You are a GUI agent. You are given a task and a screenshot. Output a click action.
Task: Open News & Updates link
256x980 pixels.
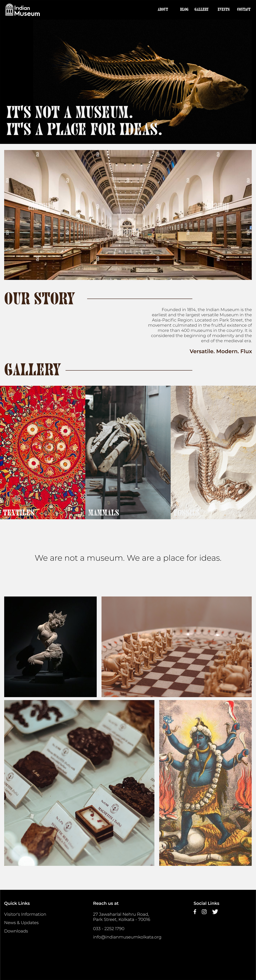21,922
